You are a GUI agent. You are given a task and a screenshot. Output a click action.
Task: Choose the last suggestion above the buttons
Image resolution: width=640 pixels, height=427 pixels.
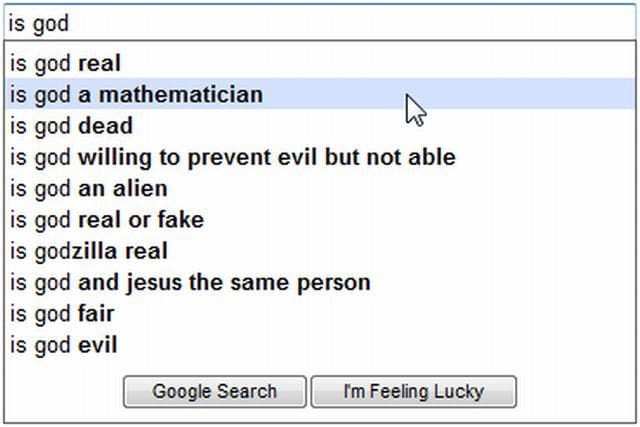click(64, 345)
